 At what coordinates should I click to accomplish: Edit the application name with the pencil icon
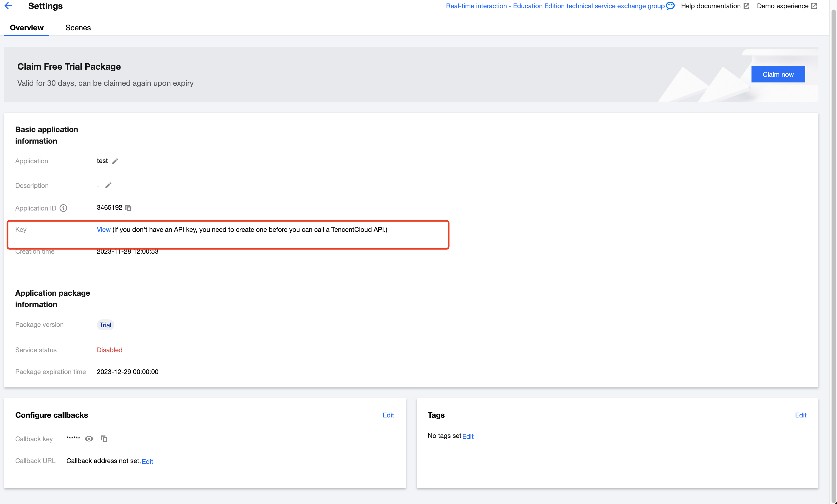116,161
